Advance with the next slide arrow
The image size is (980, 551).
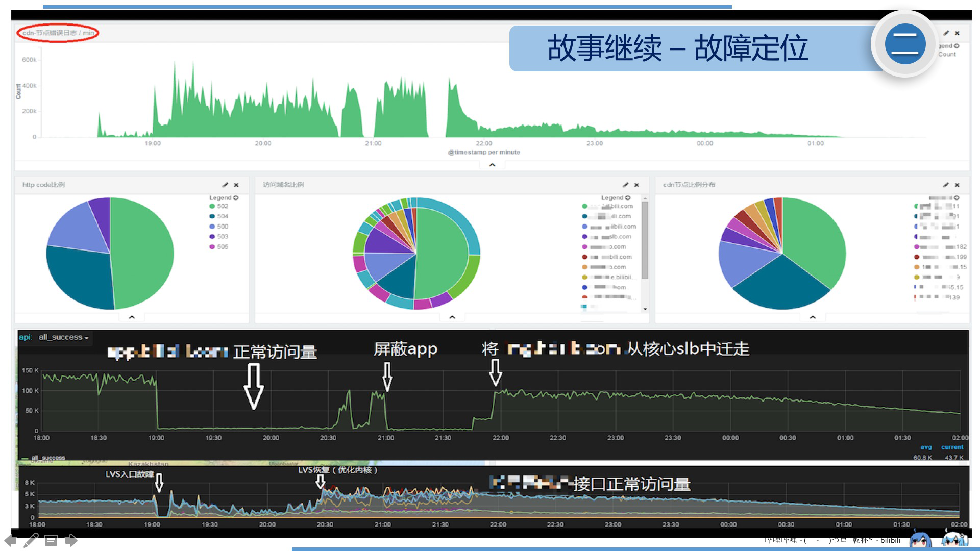pos(71,540)
